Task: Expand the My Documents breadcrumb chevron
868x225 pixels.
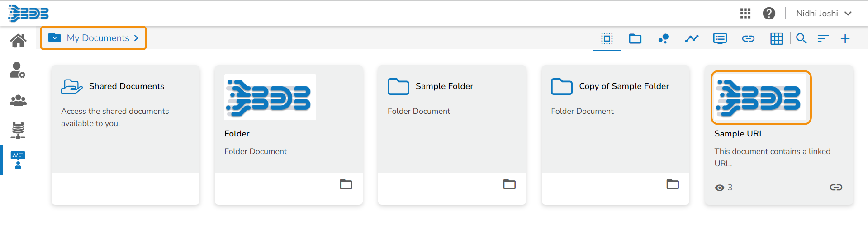Action: (x=136, y=38)
